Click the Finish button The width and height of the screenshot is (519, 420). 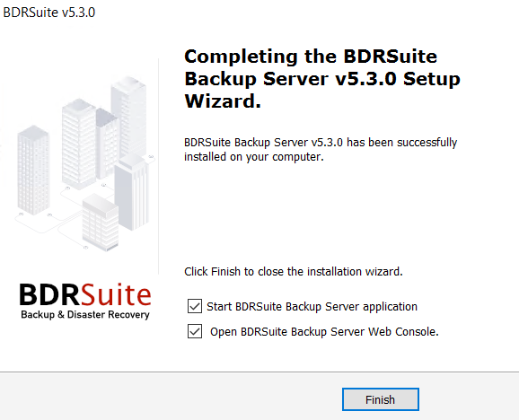pos(381,399)
